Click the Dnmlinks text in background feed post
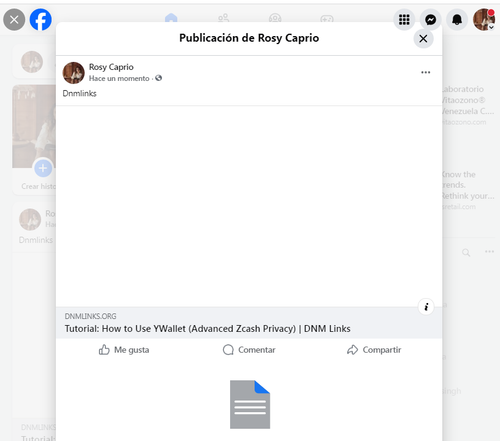The height and width of the screenshot is (441, 500). pos(36,240)
